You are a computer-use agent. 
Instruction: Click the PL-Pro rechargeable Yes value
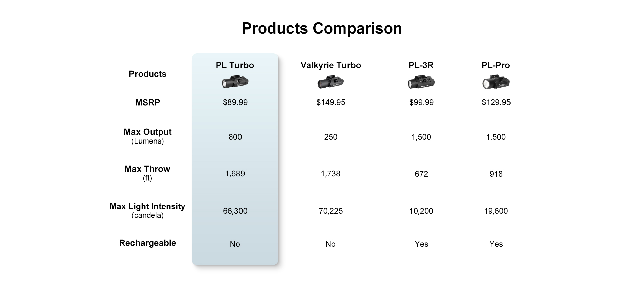tap(496, 244)
